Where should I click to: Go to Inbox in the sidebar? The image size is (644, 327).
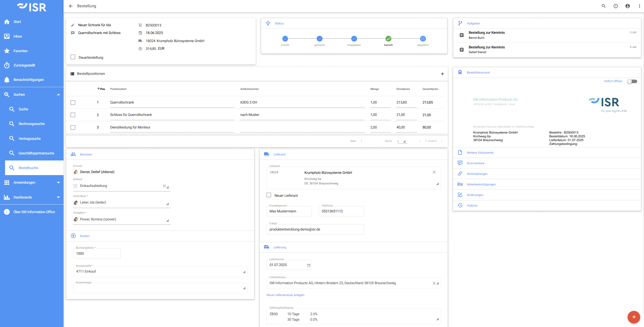click(18, 36)
